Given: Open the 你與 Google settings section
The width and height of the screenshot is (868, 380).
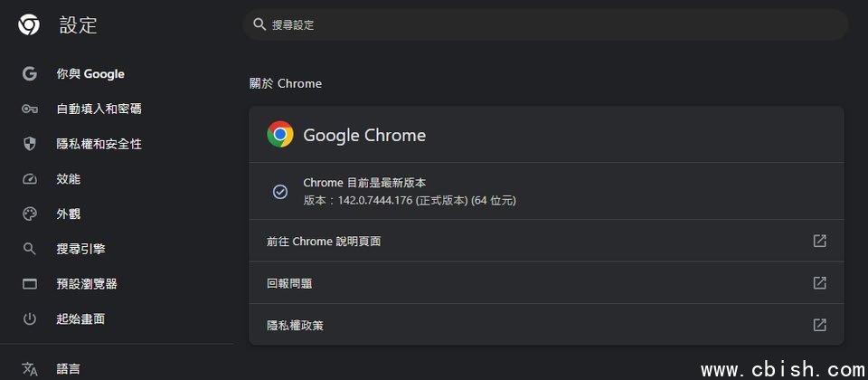Looking at the screenshot, I should [x=90, y=74].
